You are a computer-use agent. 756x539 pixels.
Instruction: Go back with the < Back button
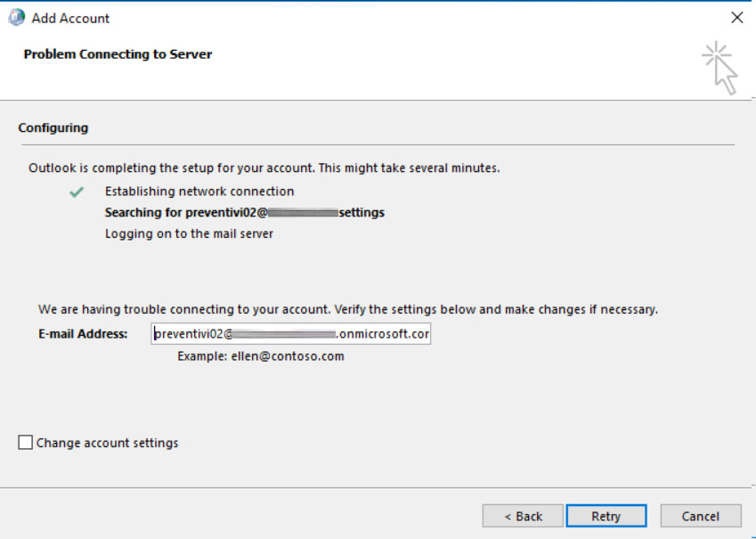pos(523,516)
